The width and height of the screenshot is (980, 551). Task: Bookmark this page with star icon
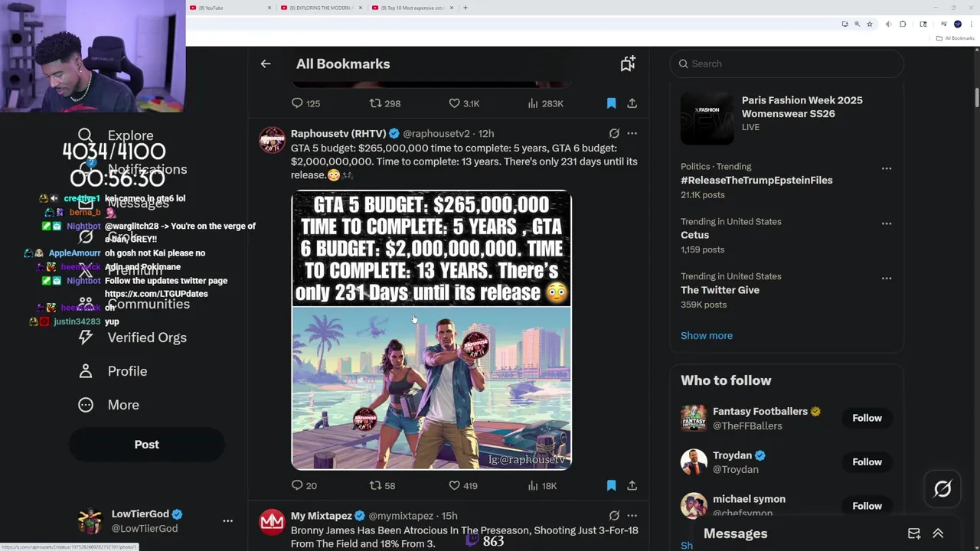click(870, 24)
